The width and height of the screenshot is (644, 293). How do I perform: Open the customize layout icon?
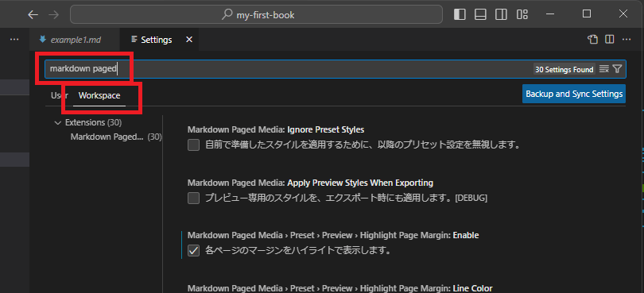[522, 15]
